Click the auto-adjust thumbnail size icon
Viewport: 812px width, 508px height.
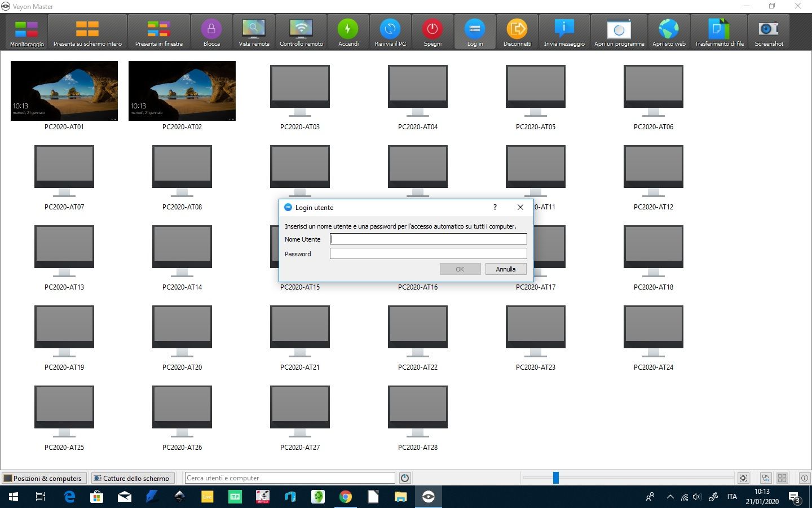click(743, 478)
